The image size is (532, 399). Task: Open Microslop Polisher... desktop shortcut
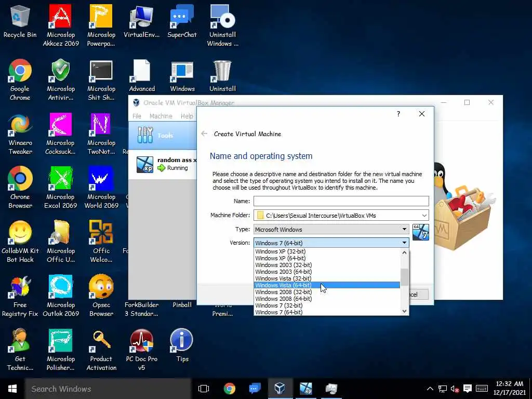61,349
